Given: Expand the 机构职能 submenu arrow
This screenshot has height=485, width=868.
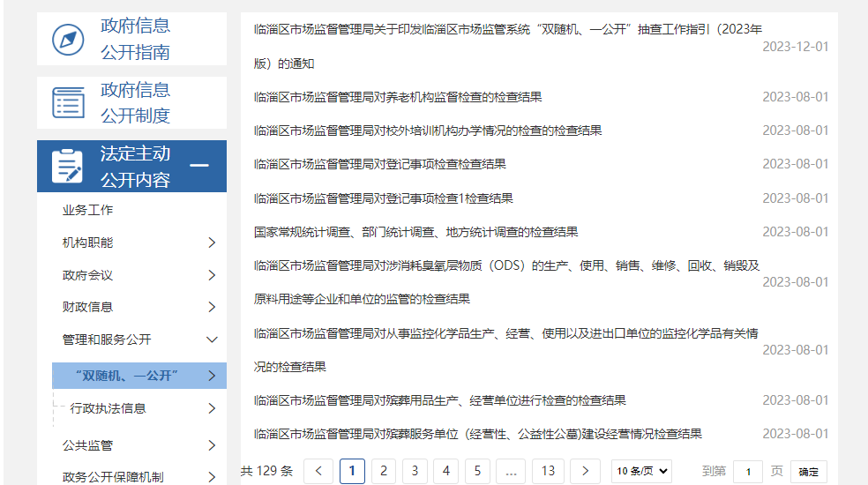Looking at the screenshot, I should [x=212, y=242].
